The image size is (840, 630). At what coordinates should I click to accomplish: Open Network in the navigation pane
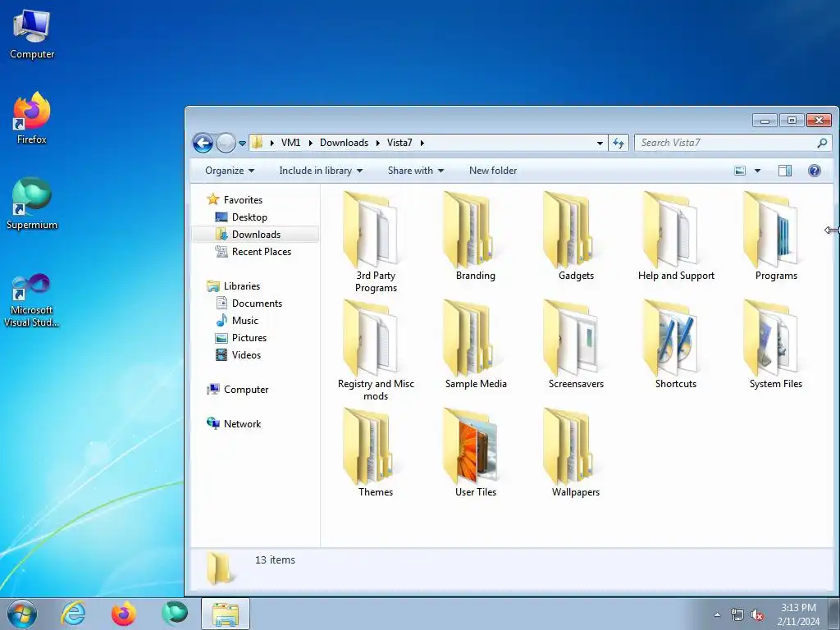pos(242,424)
